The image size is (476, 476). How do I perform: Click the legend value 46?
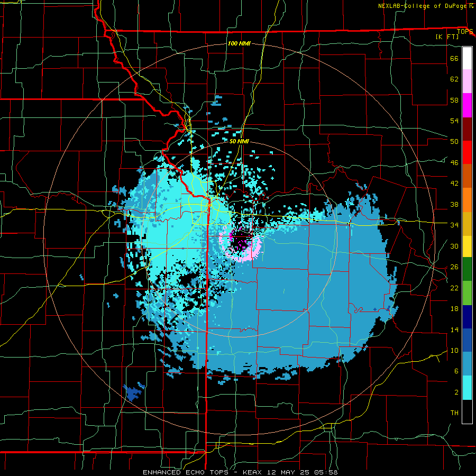(454, 163)
